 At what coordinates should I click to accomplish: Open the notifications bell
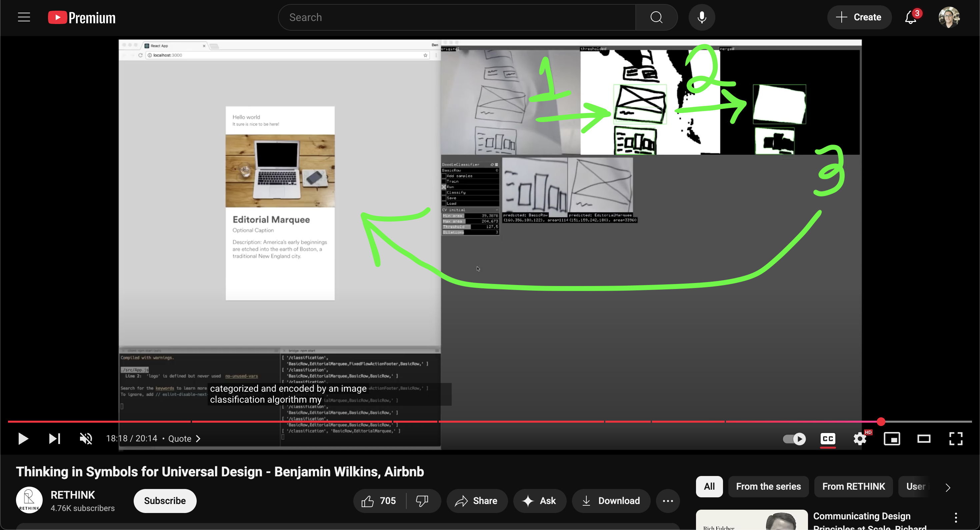click(x=911, y=17)
